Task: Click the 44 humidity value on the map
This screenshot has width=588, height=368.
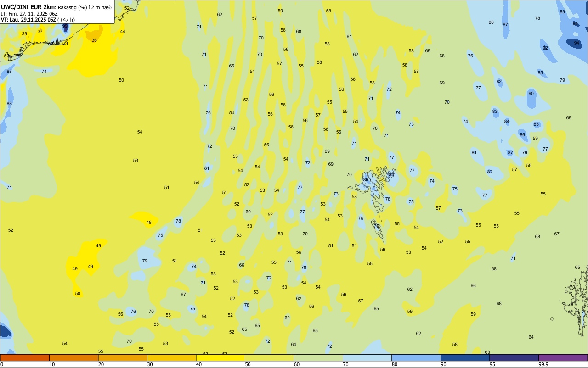Action: 123,32
